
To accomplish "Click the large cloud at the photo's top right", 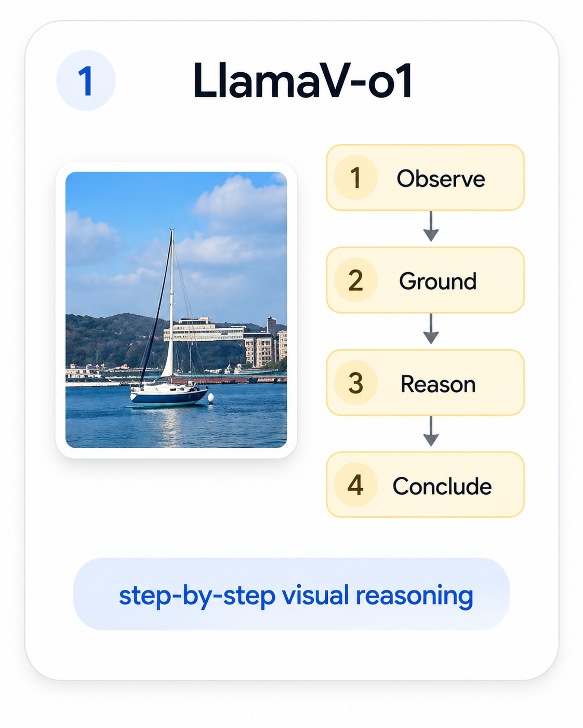I will 239,200.
